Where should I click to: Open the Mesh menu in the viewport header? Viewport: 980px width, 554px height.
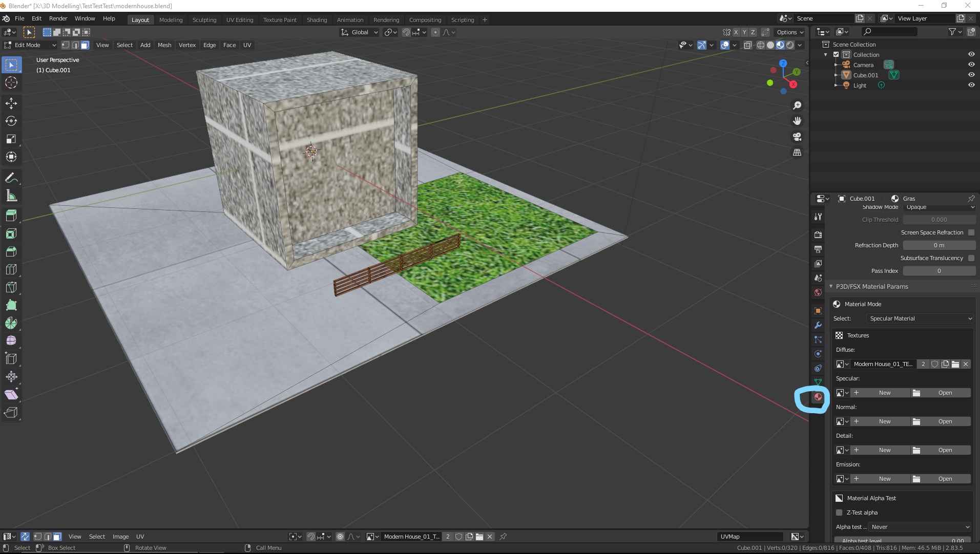pos(164,45)
